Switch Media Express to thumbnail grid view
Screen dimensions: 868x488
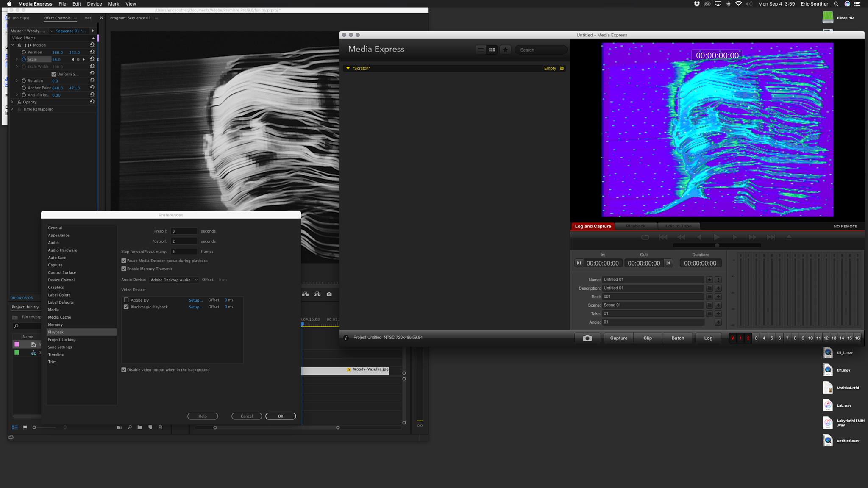click(492, 50)
